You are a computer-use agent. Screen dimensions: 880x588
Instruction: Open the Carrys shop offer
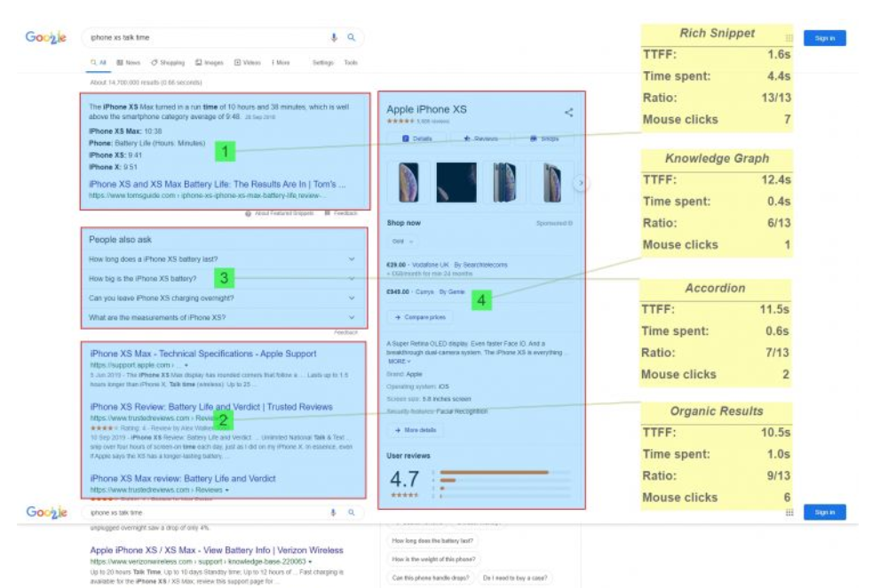click(426, 292)
